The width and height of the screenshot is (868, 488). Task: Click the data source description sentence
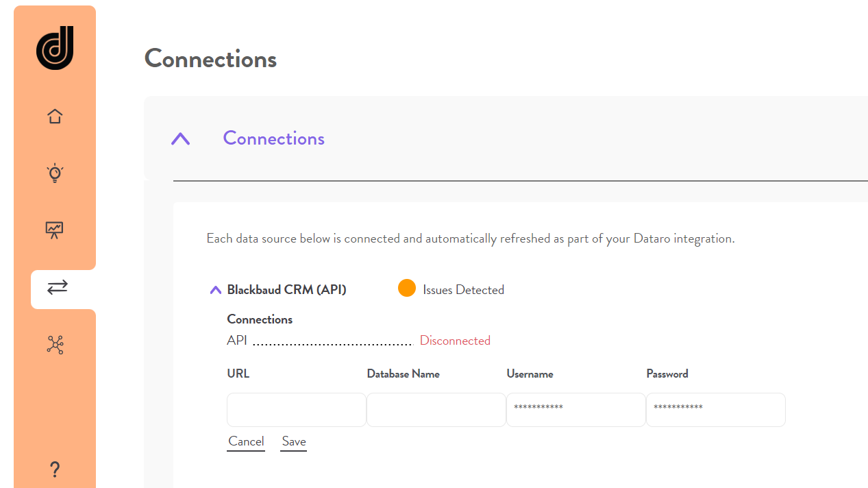[471, 239]
